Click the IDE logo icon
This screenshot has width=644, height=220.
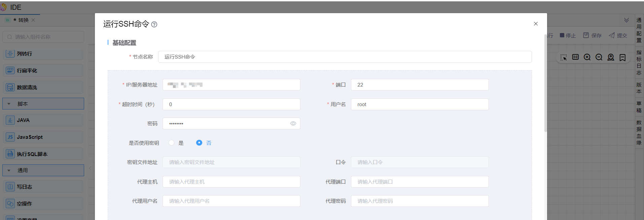point(3,7)
